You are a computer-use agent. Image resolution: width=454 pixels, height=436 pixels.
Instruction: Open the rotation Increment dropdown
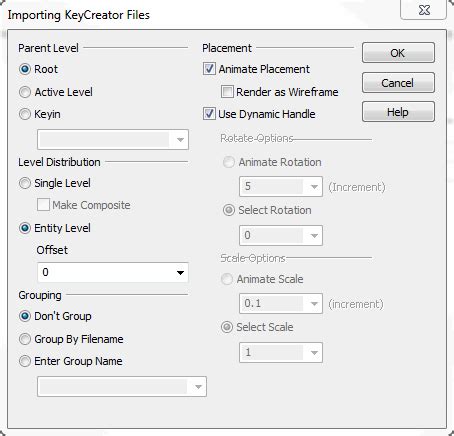click(314, 187)
